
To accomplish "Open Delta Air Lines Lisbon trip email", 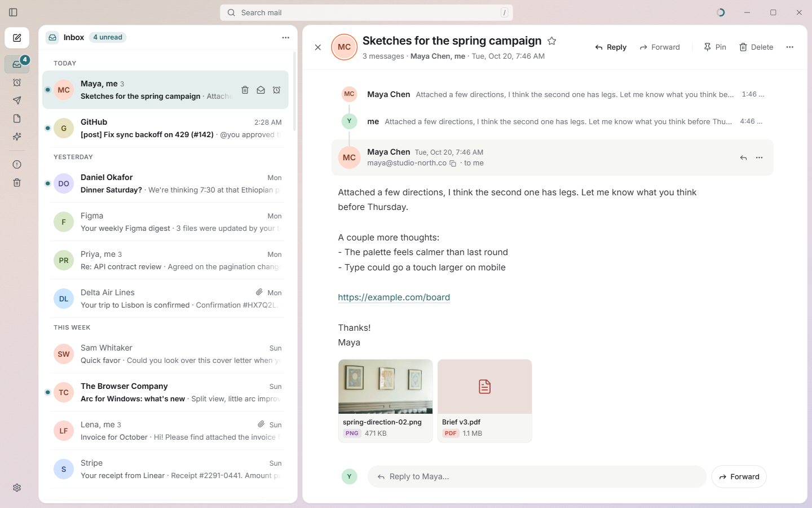I will pyautogui.click(x=166, y=299).
